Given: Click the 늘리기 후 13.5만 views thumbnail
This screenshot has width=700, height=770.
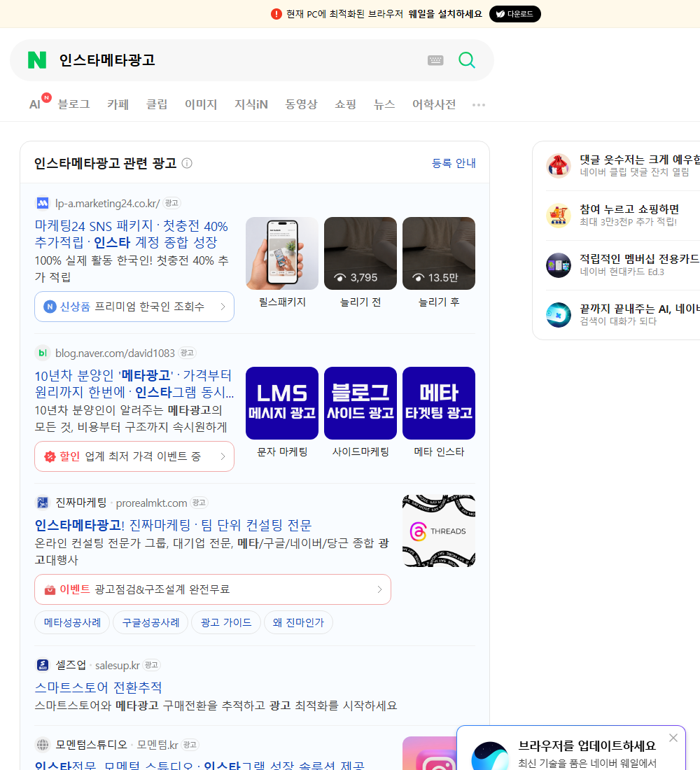Looking at the screenshot, I should (x=439, y=253).
